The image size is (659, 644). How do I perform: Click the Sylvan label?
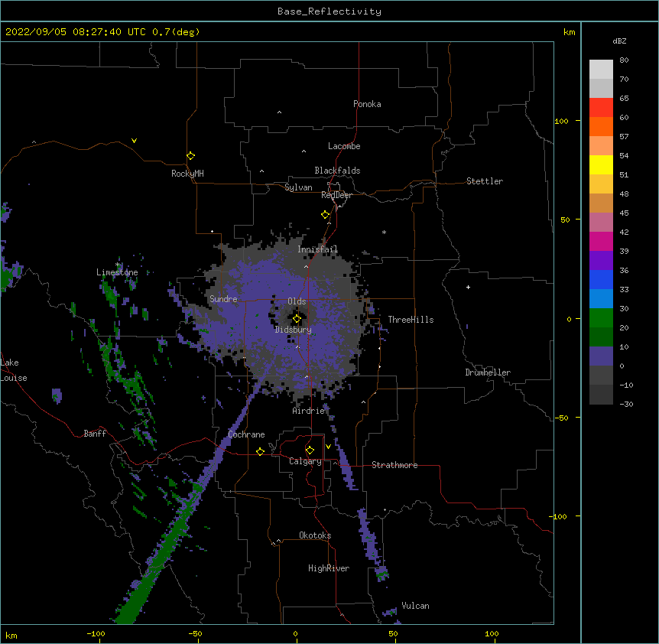[x=298, y=187]
